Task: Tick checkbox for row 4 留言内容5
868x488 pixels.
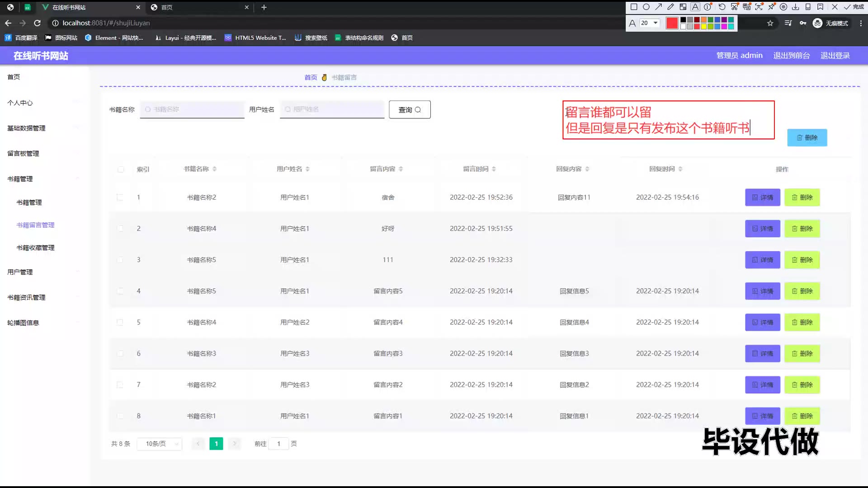Action: tap(120, 291)
